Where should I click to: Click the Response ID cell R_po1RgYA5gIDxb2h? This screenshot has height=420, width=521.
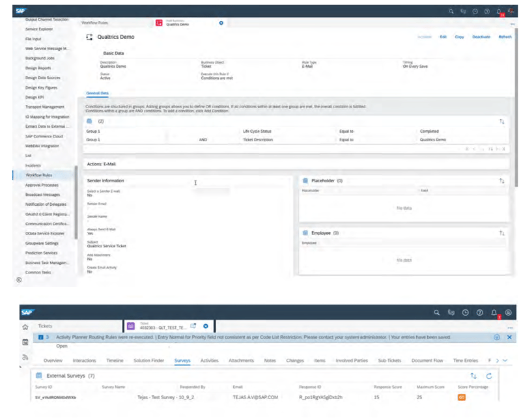point(320,397)
